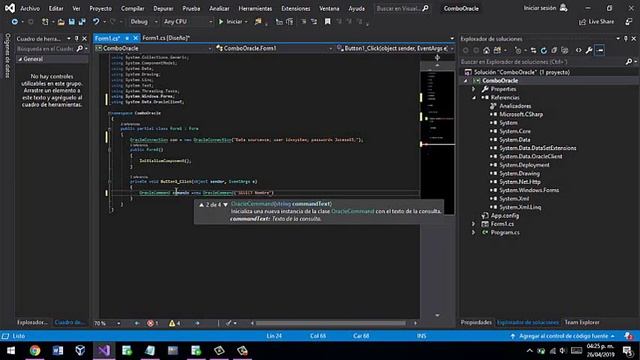Pin the Toolbox panel with pushpin
640x360 pixels.
click(x=76, y=39)
